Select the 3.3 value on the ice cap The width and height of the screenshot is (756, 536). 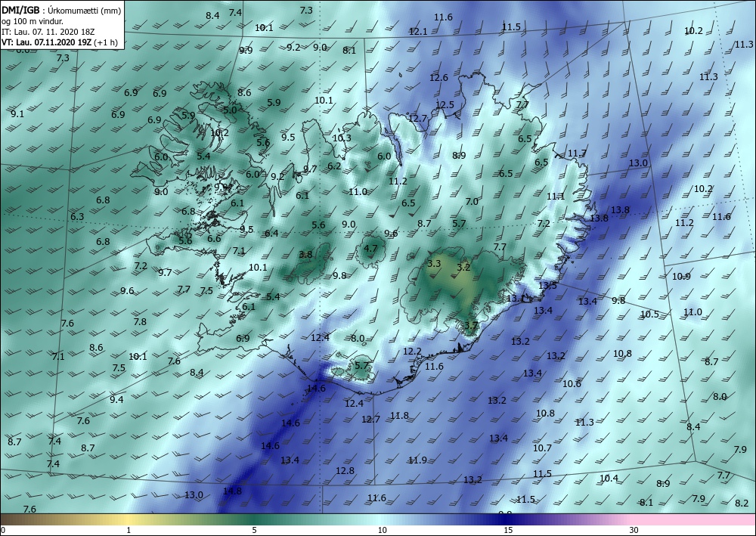(434, 263)
